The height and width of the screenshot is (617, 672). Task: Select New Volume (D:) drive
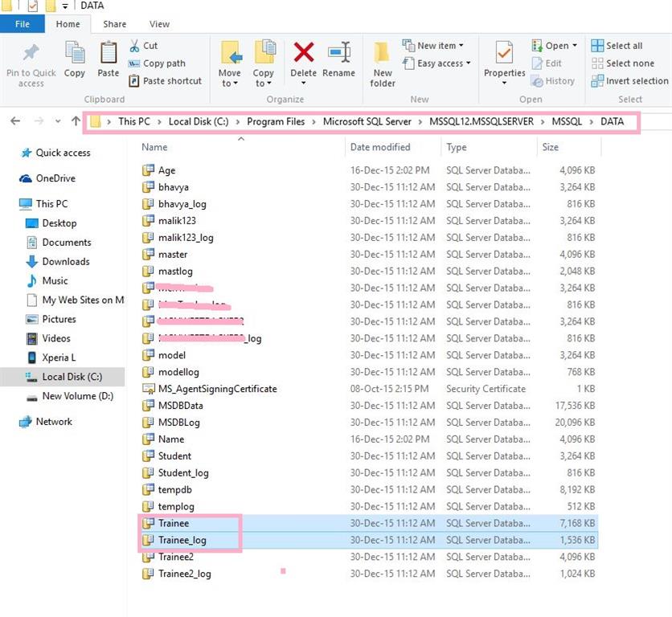[70, 396]
